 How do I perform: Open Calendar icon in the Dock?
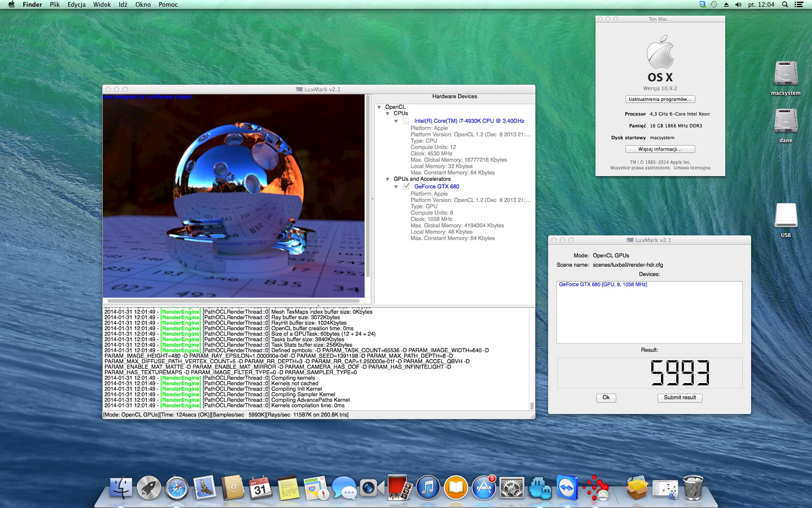(261, 488)
